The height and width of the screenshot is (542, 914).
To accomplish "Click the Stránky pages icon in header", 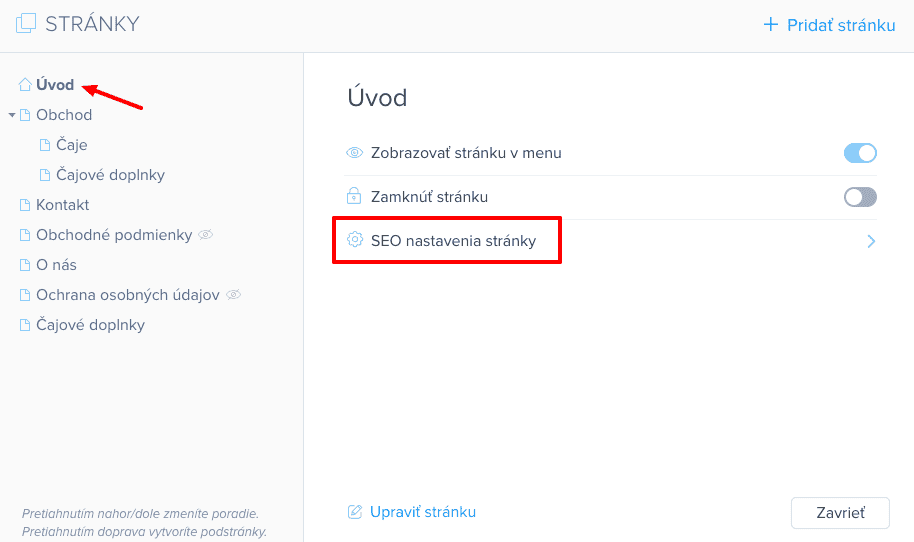I will tap(26, 24).
